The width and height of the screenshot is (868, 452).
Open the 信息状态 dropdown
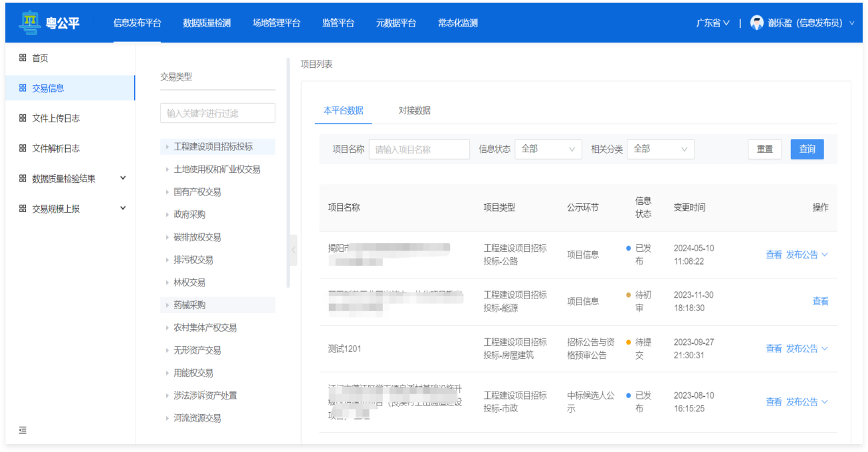tap(548, 149)
